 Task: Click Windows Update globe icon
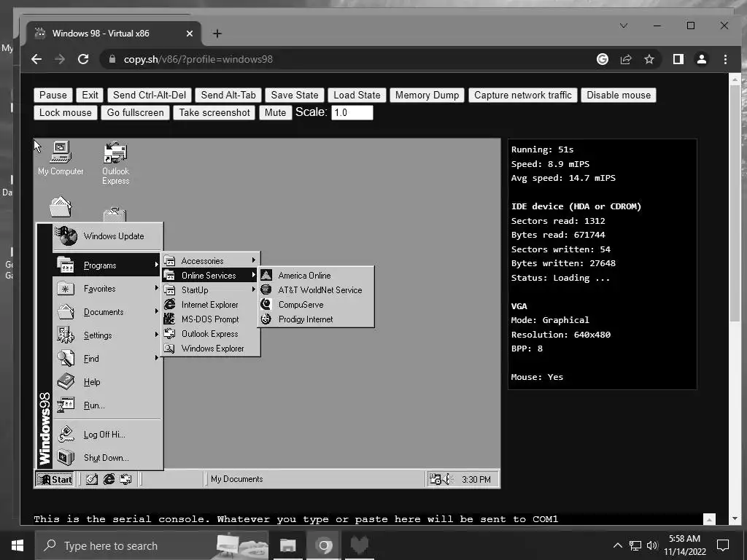(x=66, y=236)
